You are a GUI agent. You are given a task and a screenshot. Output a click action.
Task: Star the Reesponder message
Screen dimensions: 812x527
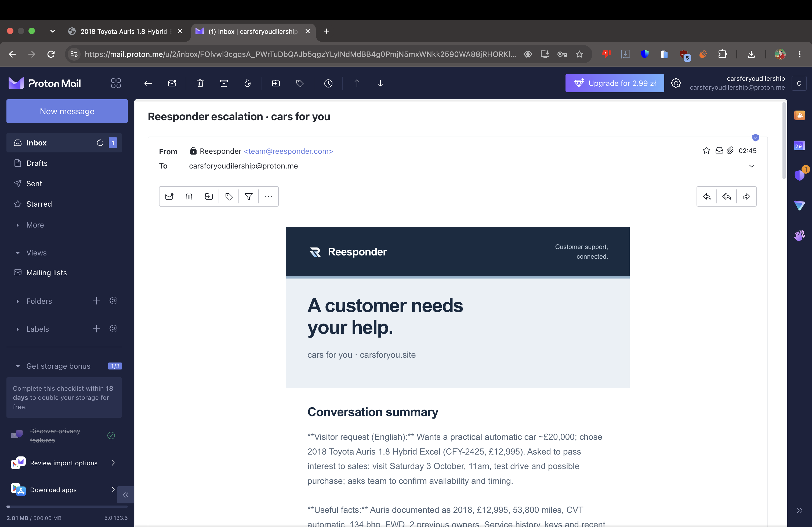pos(706,150)
